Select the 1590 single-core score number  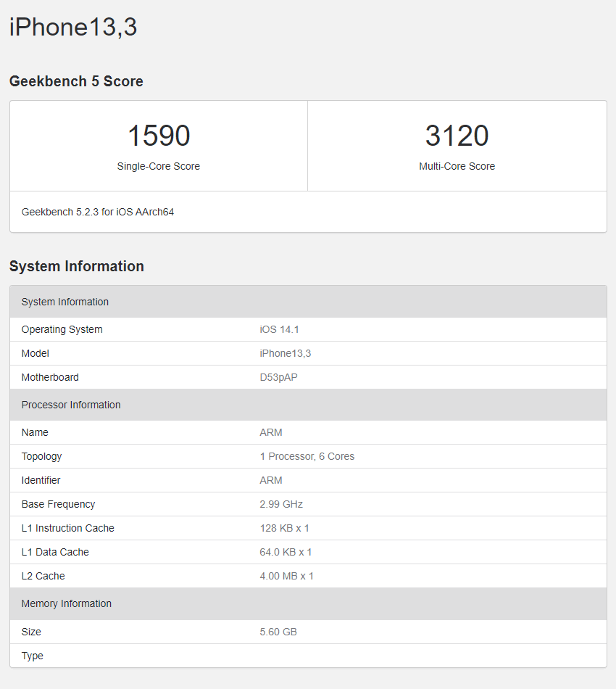tap(159, 136)
